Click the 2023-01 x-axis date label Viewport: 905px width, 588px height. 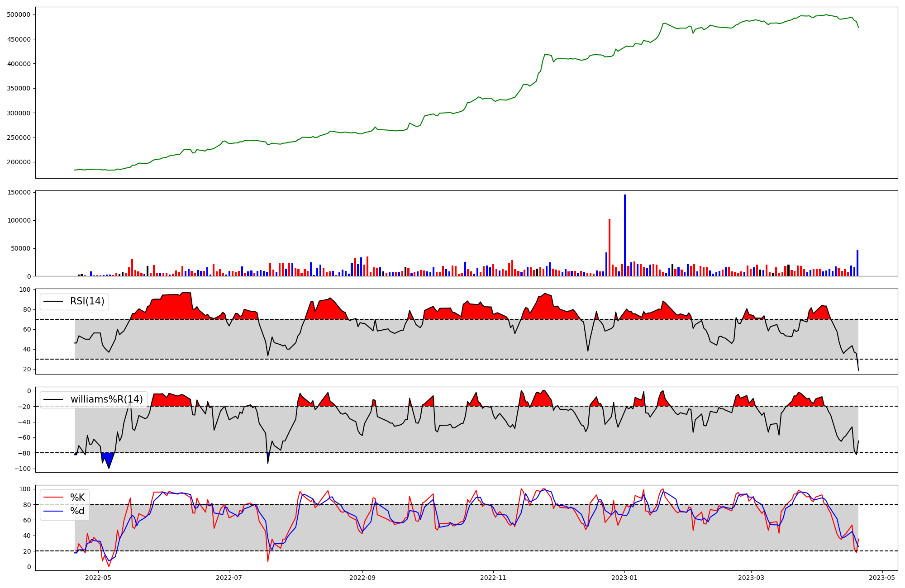click(x=624, y=578)
